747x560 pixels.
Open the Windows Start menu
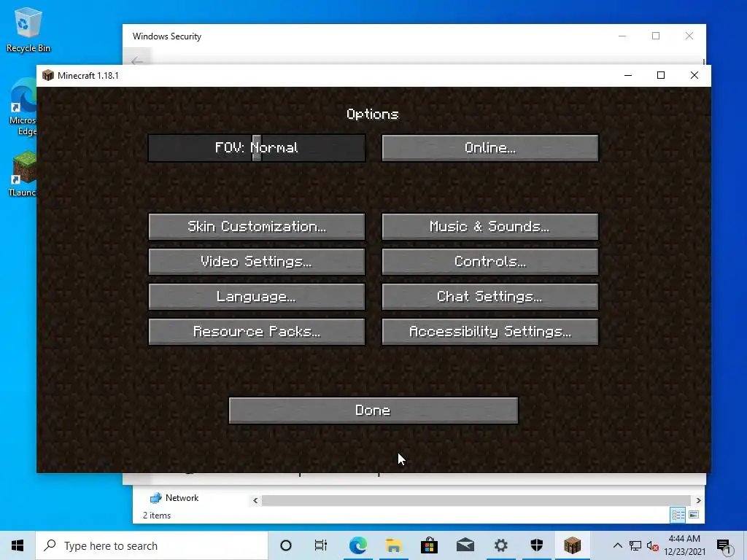18,545
